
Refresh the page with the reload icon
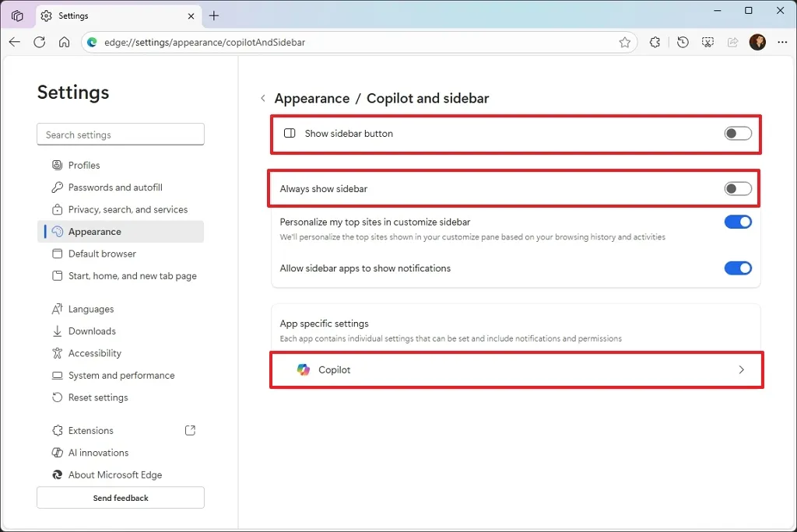click(x=39, y=42)
